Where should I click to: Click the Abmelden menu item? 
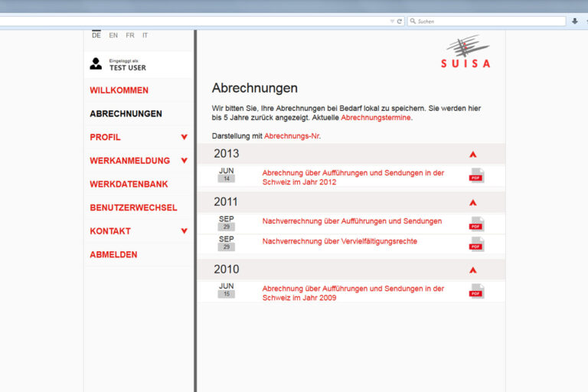click(x=113, y=255)
